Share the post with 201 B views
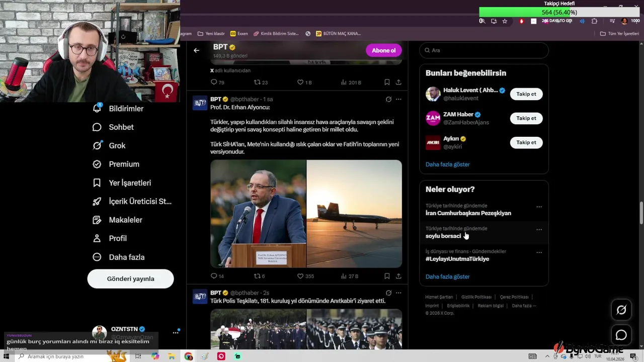 (x=398, y=82)
